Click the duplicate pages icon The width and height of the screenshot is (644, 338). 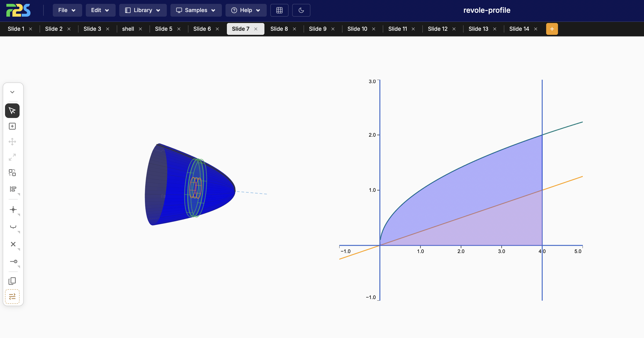tap(12, 281)
